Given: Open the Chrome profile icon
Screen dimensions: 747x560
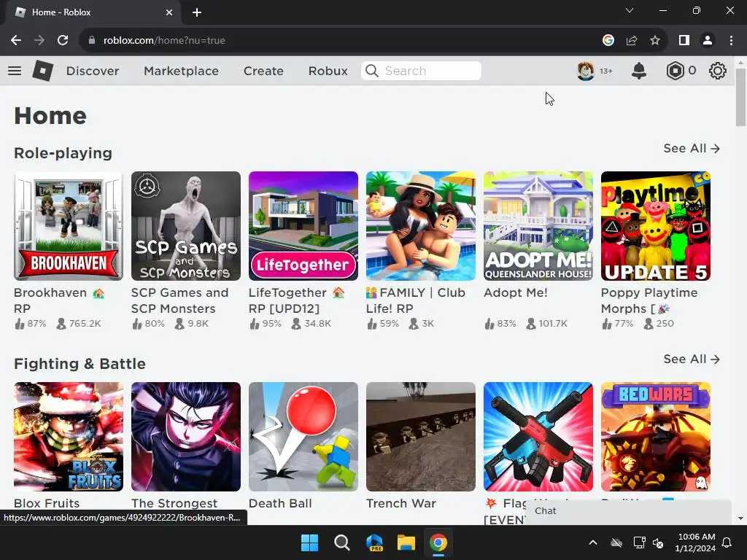Looking at the screenshot, I should point(708,41).
